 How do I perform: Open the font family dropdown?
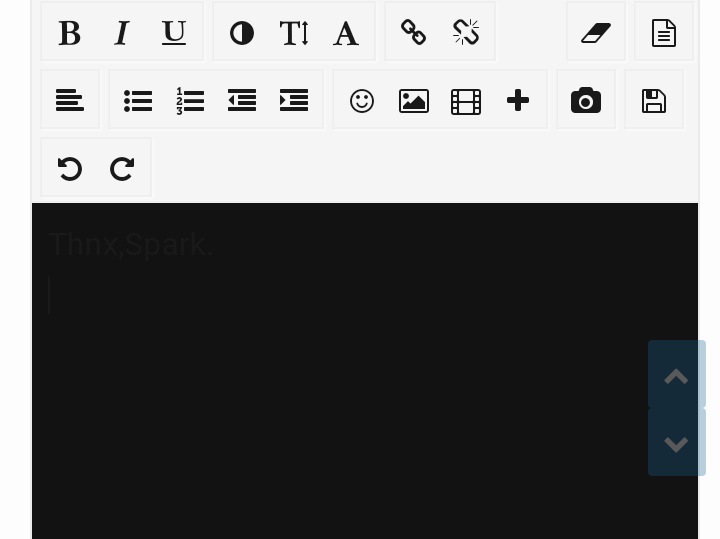346,33
